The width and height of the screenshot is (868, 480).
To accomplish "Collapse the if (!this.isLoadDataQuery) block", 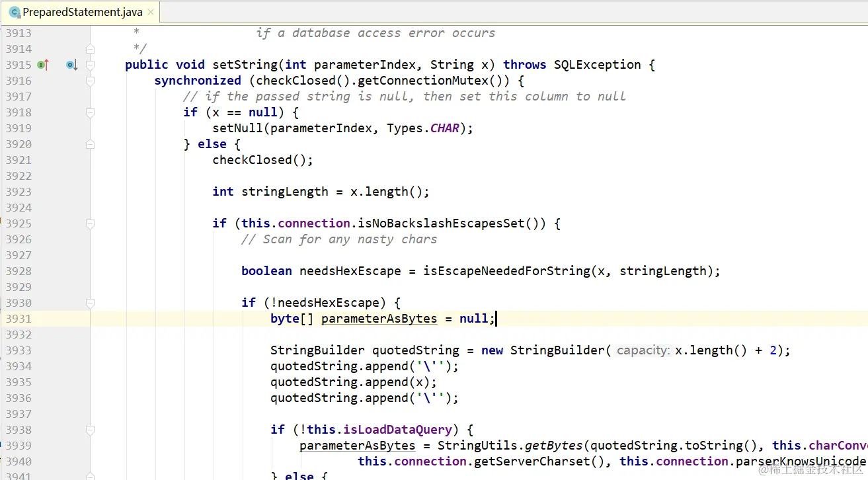I will (91, 430).
